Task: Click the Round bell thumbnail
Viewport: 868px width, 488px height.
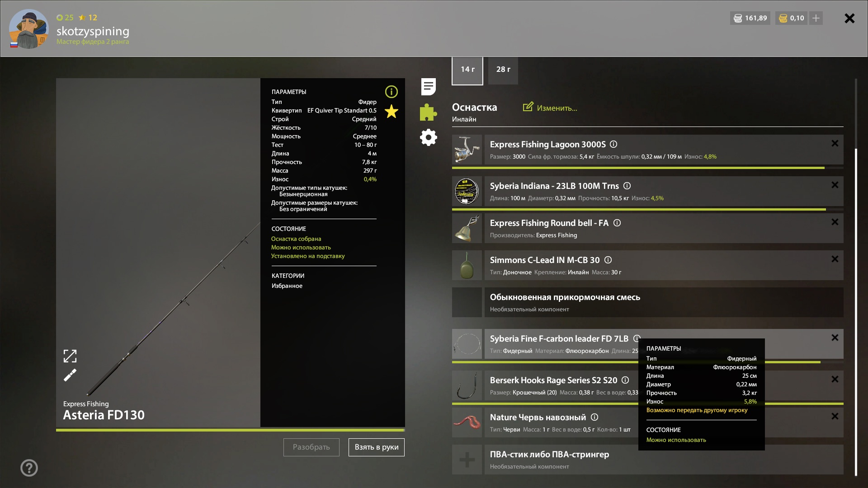Action: 467,228
